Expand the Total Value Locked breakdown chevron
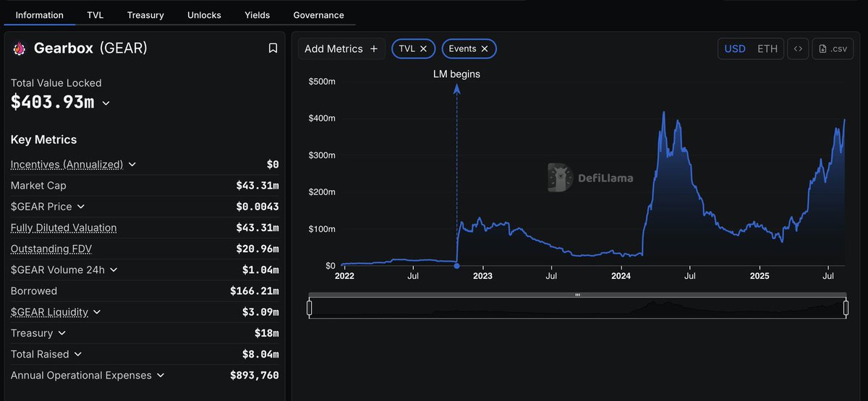The height and width of the screenshot is (401, 868). [106, 103]
